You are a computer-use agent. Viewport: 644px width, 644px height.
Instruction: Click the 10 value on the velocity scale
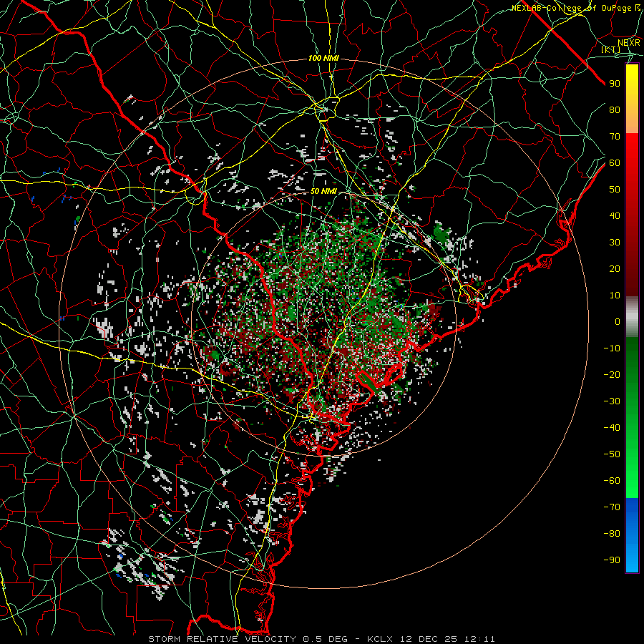pyautogui.click(x=615, y=296)
